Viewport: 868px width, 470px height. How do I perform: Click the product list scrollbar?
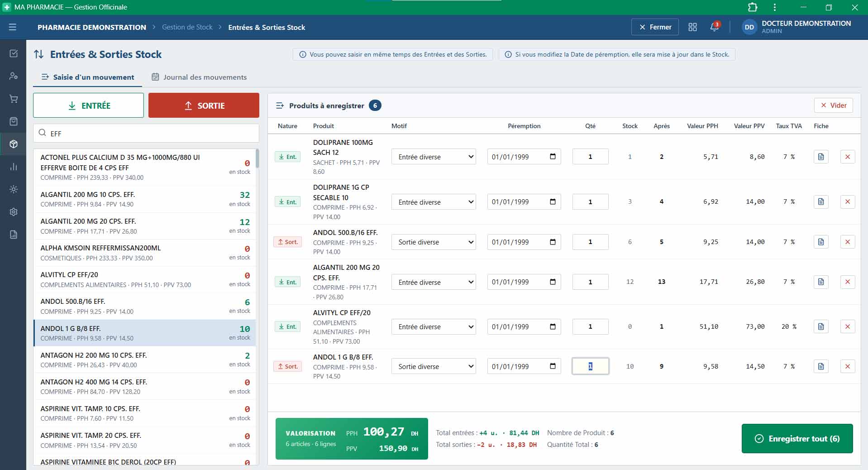tap(257, 158)
